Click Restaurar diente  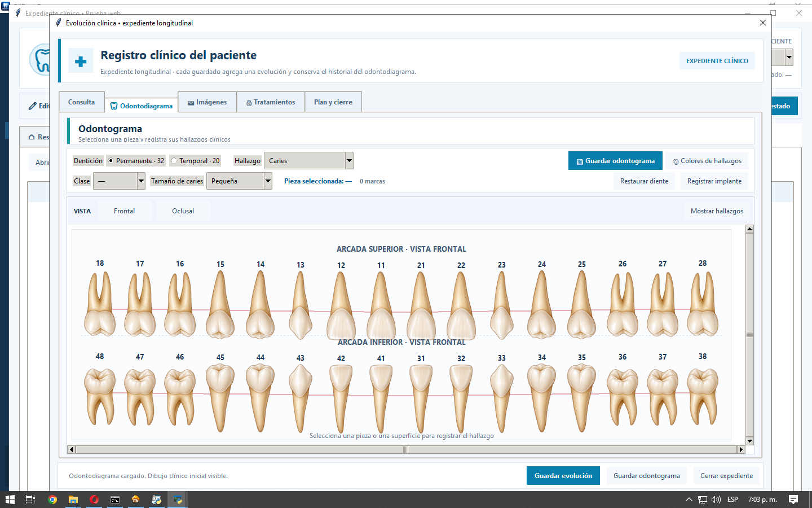point(644,181)
